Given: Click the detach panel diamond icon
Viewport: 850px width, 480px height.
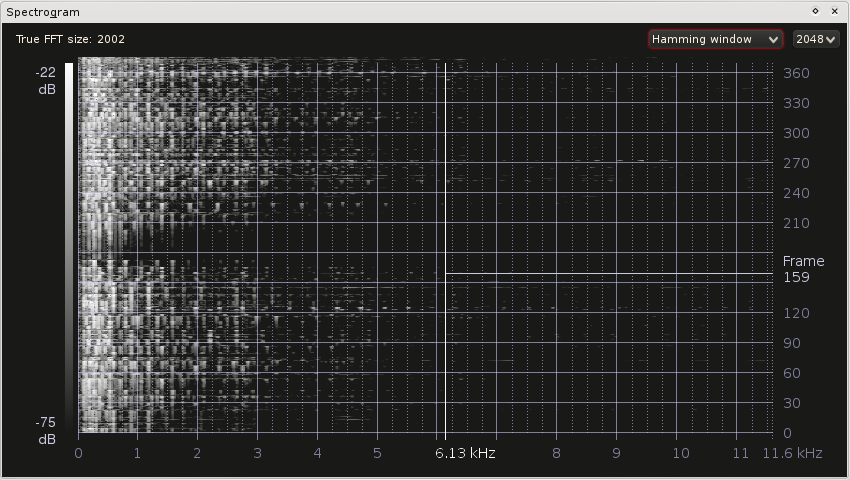Looking at the screenshot, I should coord(815,11).
